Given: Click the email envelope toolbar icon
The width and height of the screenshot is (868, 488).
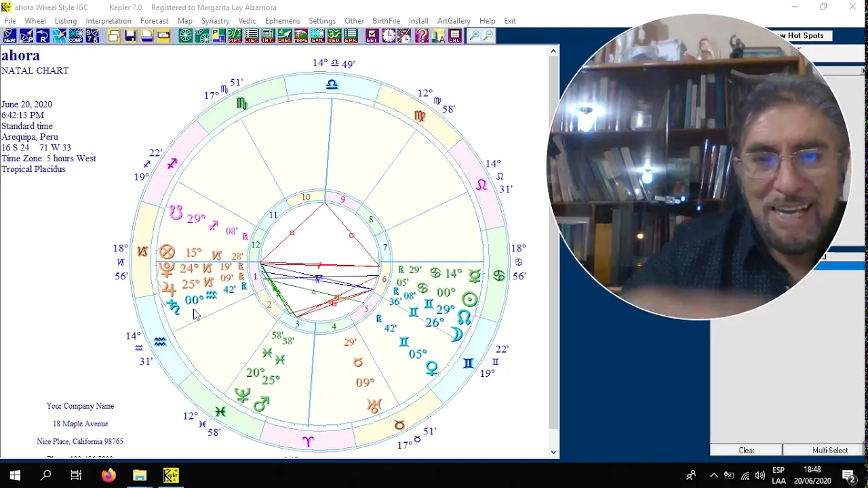Looking at the screenshot, I should [163, 35].
